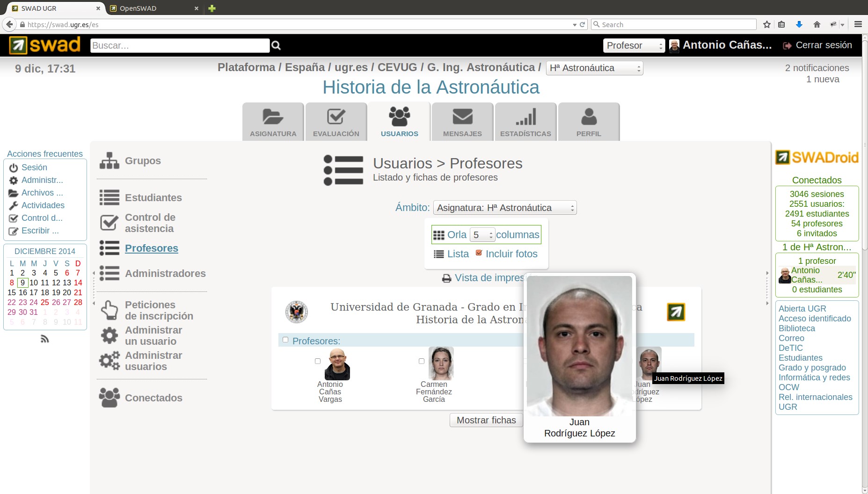Screen dimensions: 868x494
Task: Expand the Ámbito scope dropdown
Action: 505,208
